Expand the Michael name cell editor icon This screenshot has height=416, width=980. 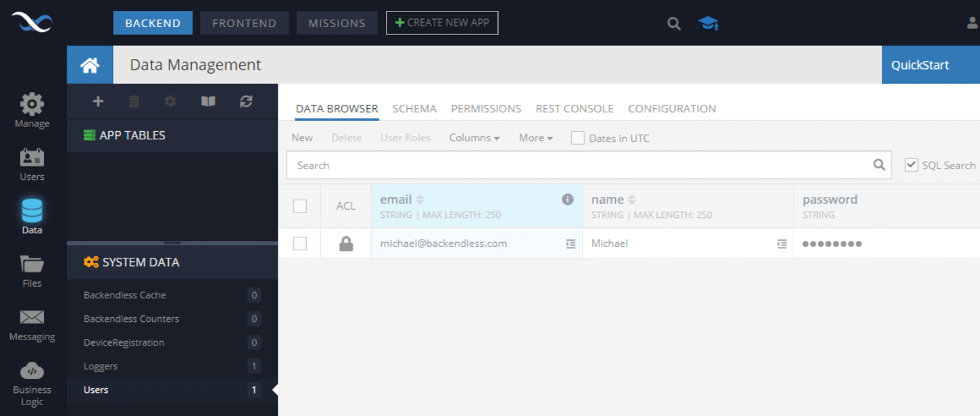pyautogui.click(x=782, y=244)
